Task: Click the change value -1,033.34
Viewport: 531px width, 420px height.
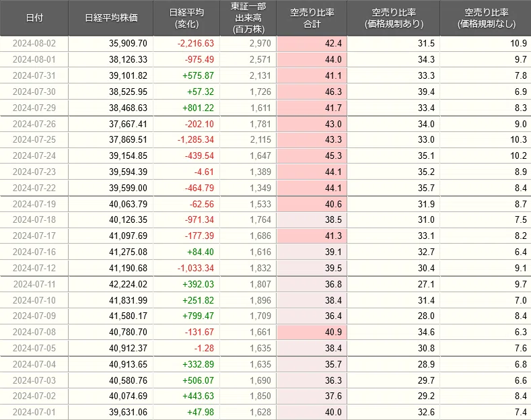Action: coord(196,269)
